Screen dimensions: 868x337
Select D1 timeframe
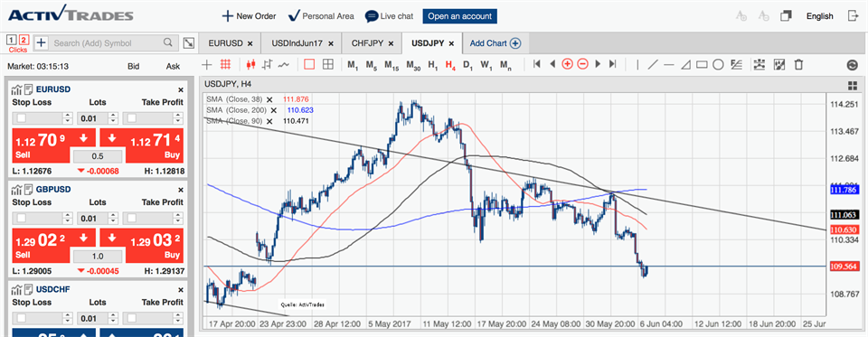pyautogui.click(x=467, y=65)
